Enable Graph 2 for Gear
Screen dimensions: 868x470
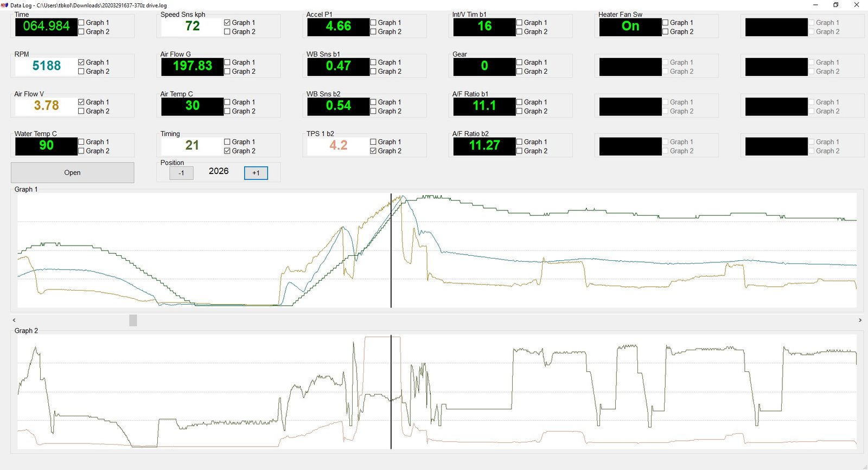(519, 72)
